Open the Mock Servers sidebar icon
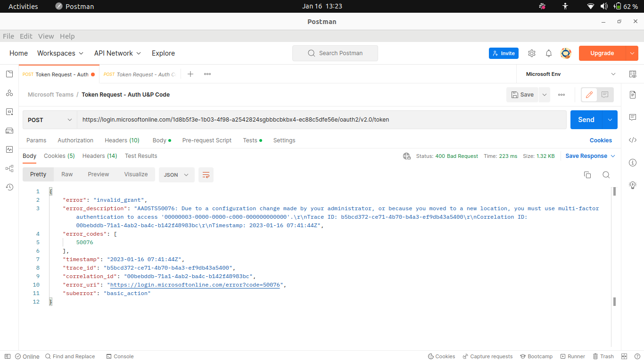 coord(9,131)
